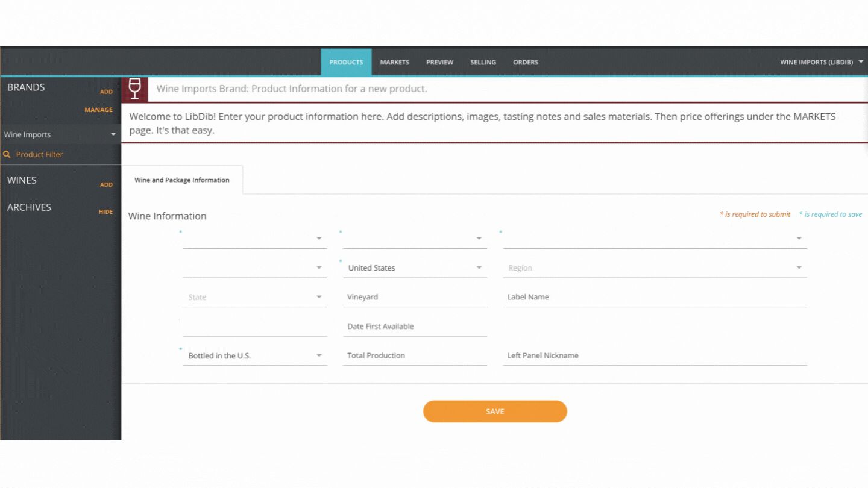Expand the Wine Imports selector in the sidebar

pyautogui.click(x=113, y=134)
